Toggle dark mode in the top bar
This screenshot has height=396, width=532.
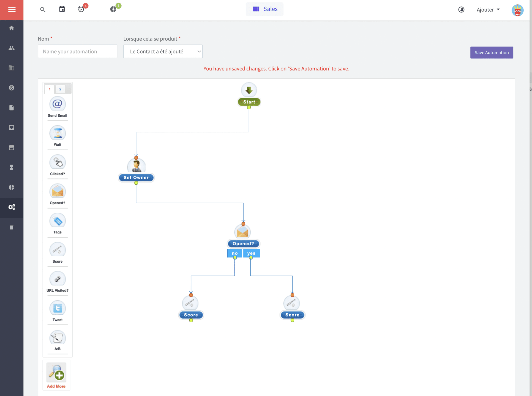coord(461,10)
